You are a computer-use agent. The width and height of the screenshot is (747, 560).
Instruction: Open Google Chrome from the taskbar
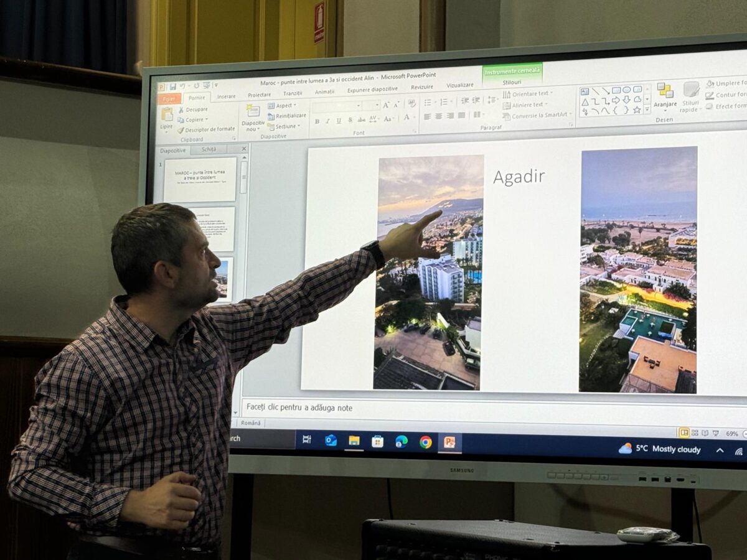(425, 442)
